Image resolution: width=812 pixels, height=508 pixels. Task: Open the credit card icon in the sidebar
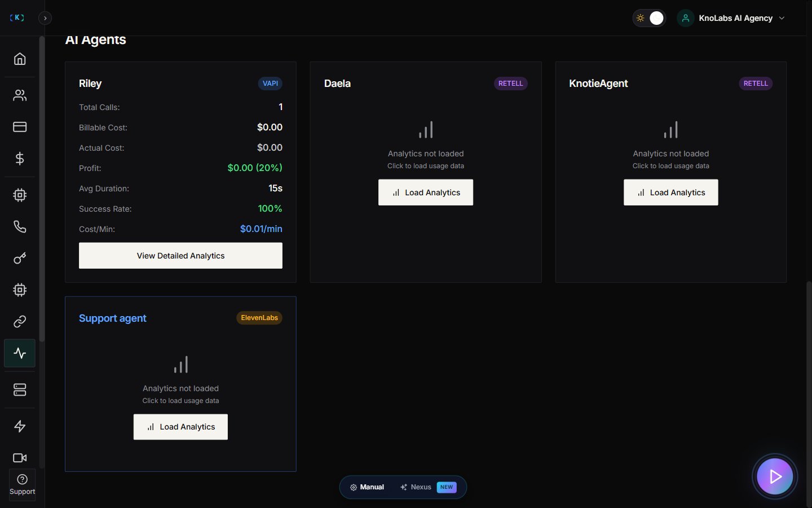[20, 127]
